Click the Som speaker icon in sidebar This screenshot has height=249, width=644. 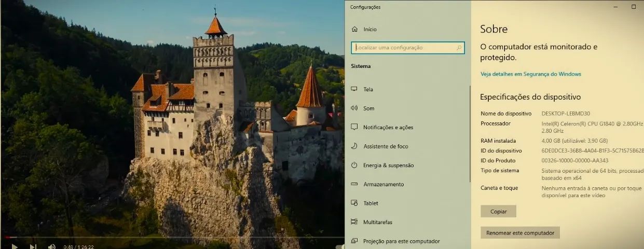pyautogui.click(x=354, y=108)
